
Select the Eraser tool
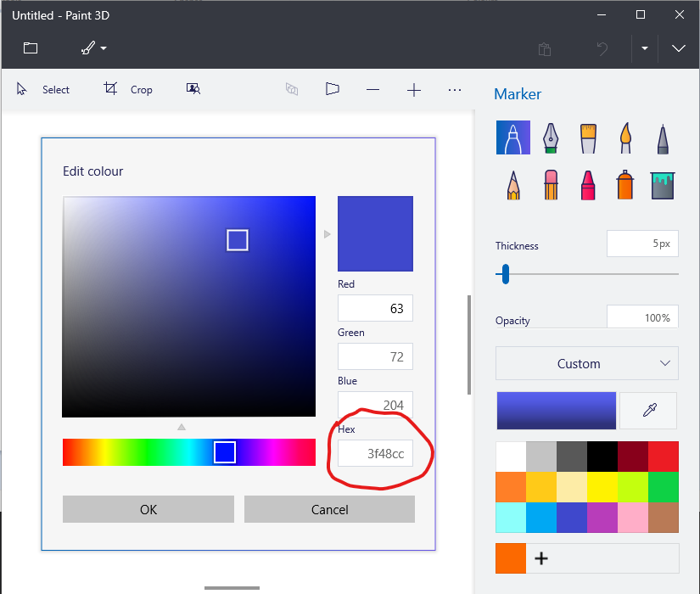pyautogui.click(x=551, y=184)
